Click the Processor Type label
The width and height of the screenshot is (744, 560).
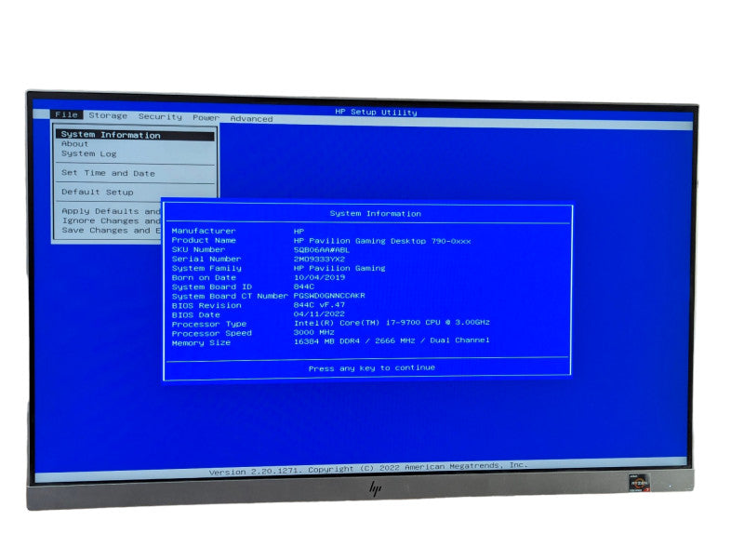[x=208, y=324]
